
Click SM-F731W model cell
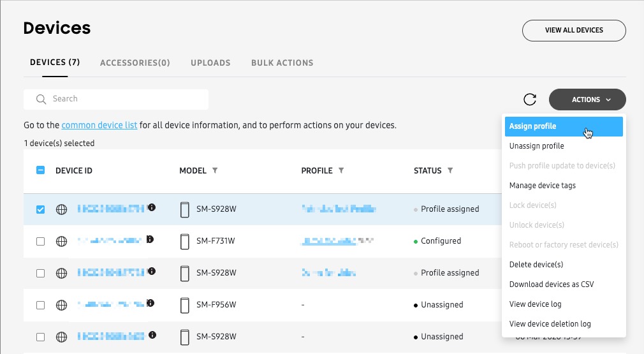click(216, 241)
